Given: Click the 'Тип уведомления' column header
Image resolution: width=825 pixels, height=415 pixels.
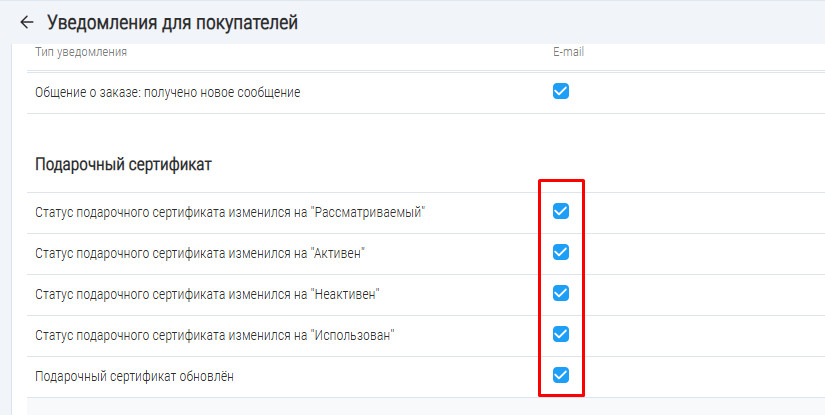Looking at the screenshot, I should (81, 52).
